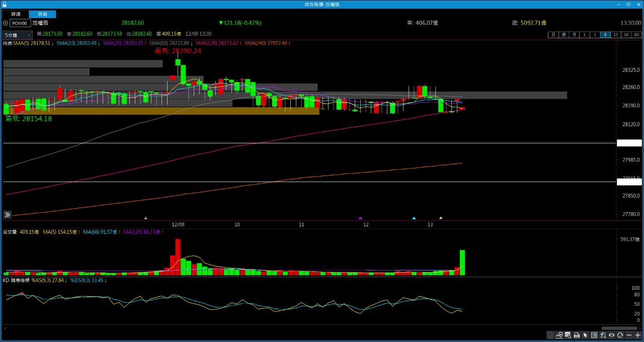The image size is (644, 342).
Task: Zoom out chart with minus icon
Action: pyautogui.click(x=629, y=335)
